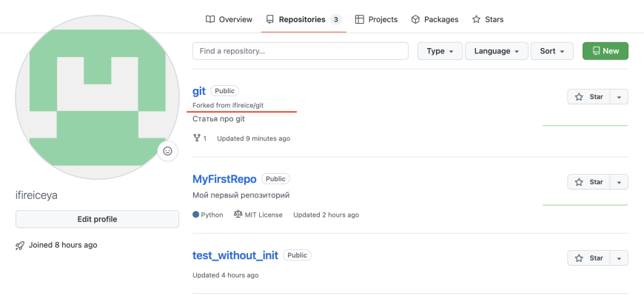644x296 pixels.
Task: Expand the Language filter dropdown
Action: pos(496,51)
